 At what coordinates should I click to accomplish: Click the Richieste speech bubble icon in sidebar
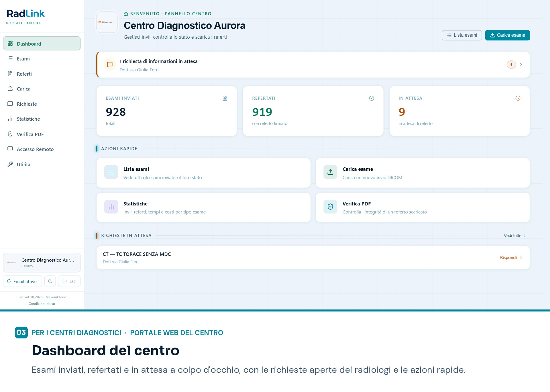click(x=10, y=104)
